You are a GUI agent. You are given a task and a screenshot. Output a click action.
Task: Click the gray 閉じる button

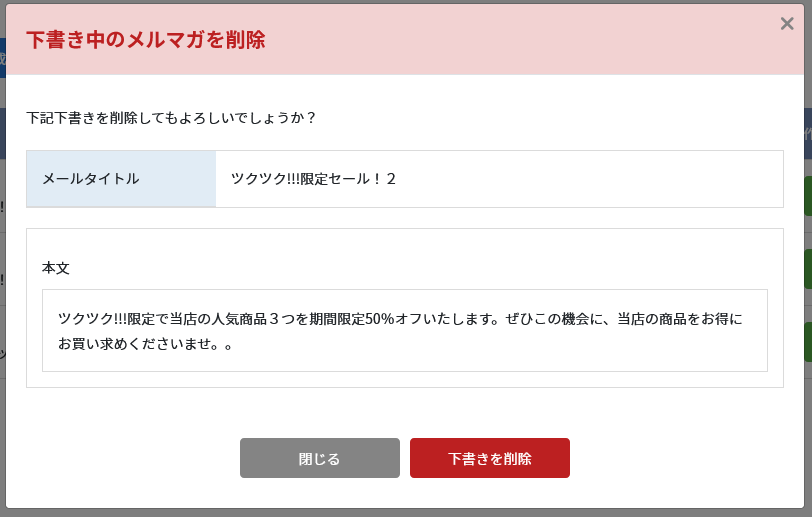pyautogui.click(x=320, y=458)
